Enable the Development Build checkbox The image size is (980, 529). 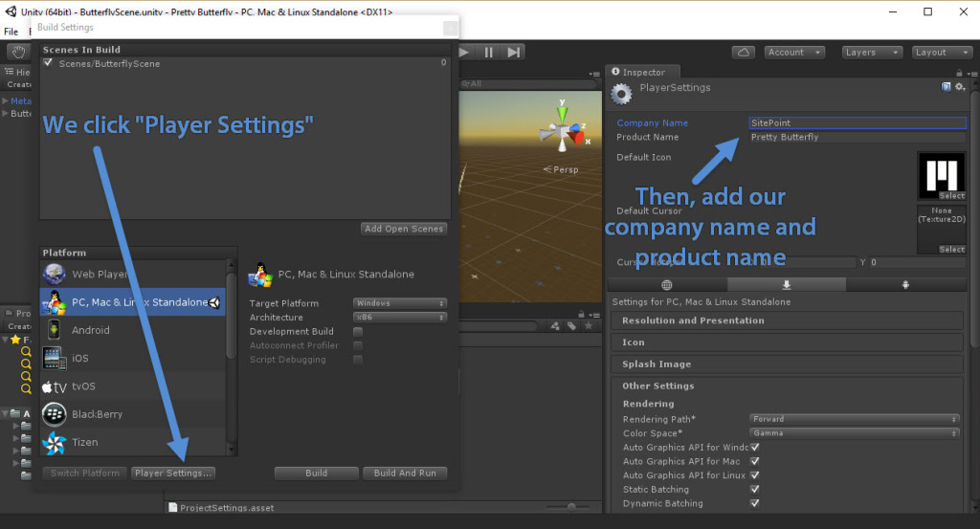coord(358,332)
